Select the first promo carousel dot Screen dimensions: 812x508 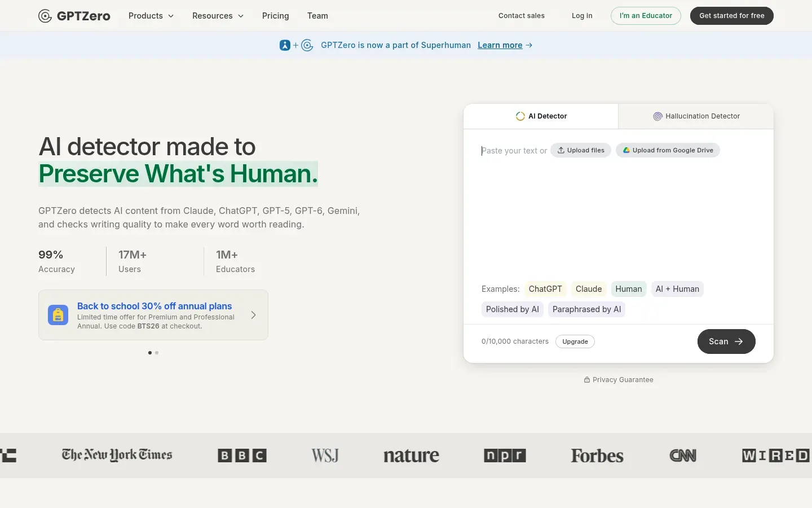[x=150, y=353]
